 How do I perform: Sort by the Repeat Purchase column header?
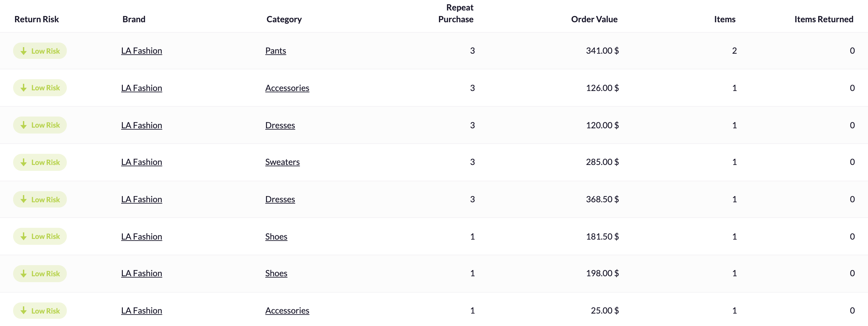tap(456, 13)
